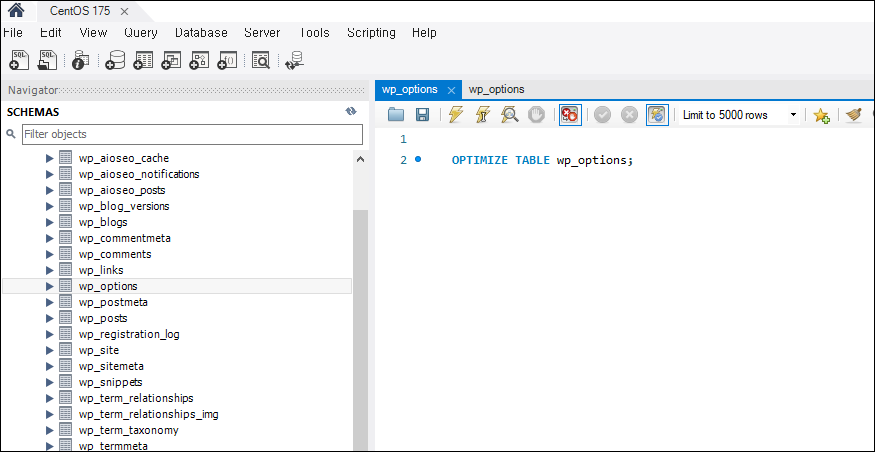Open a SQL script file via folder icon
This screenshot has width=875, height=452.
[x=396, y=115]
